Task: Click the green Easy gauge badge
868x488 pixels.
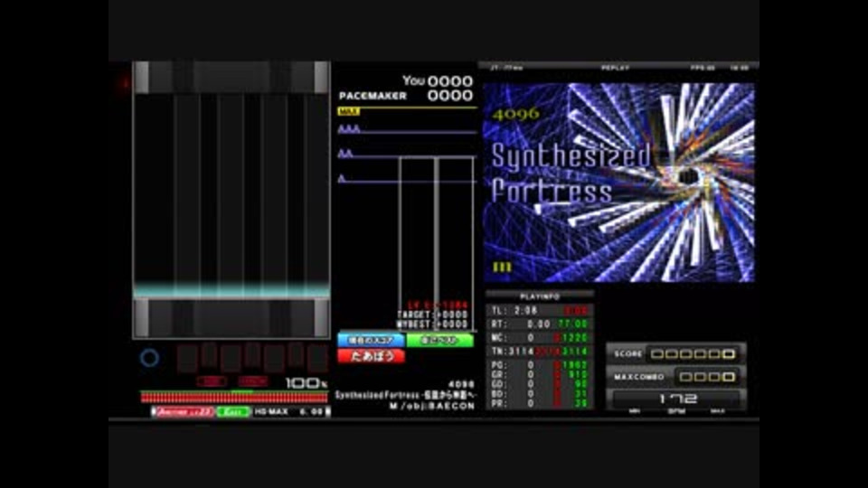Action: tap(233, 412)
